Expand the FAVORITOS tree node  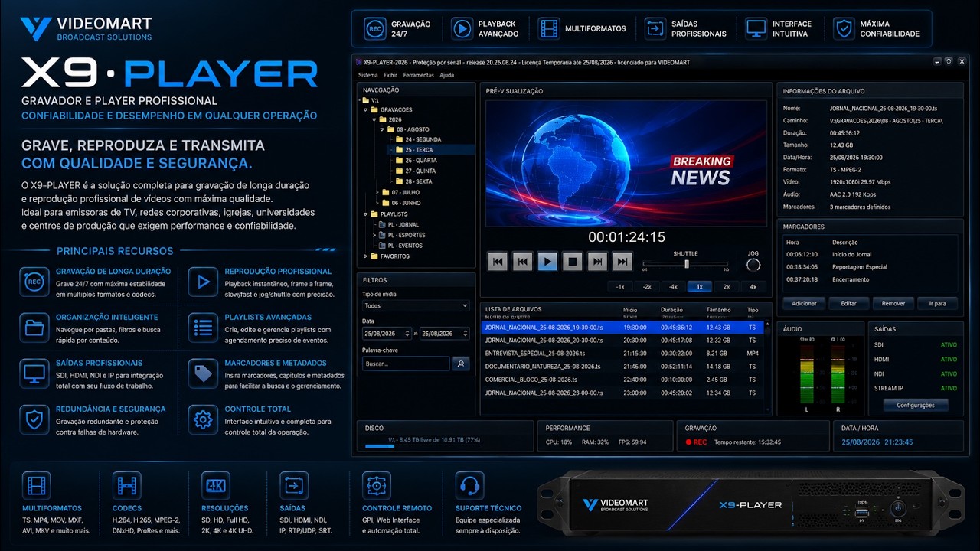pos(366,256)
